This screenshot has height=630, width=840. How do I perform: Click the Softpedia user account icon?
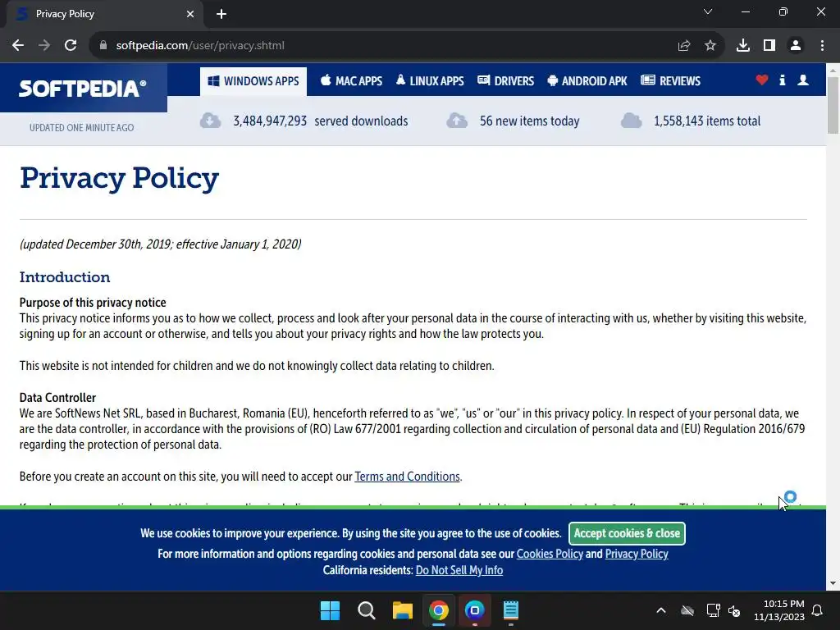click(x=803, y=80)
